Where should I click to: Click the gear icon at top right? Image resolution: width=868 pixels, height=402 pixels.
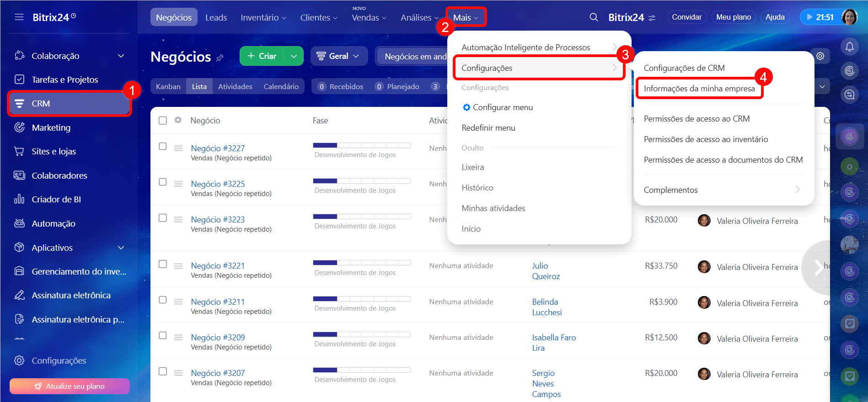[820, 56]
